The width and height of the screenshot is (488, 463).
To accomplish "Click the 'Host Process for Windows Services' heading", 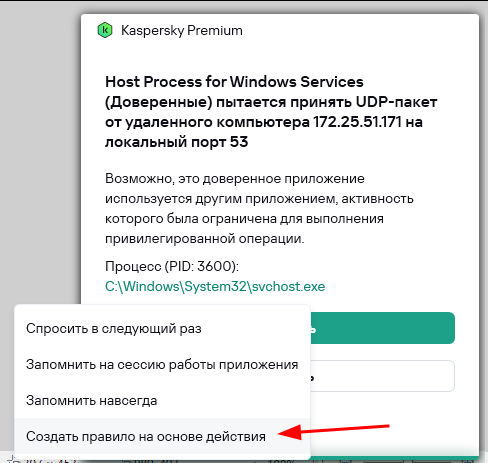I will [x=234, y=82].
